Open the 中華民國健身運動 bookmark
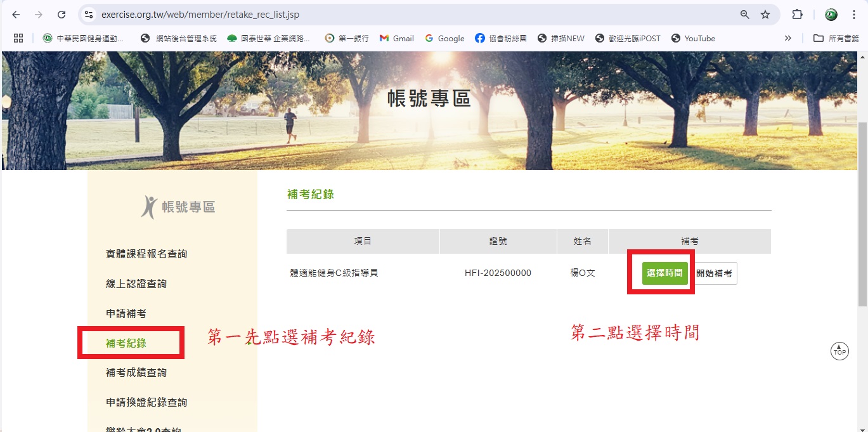Screen dimensions: 868x432 pos(84,38)
